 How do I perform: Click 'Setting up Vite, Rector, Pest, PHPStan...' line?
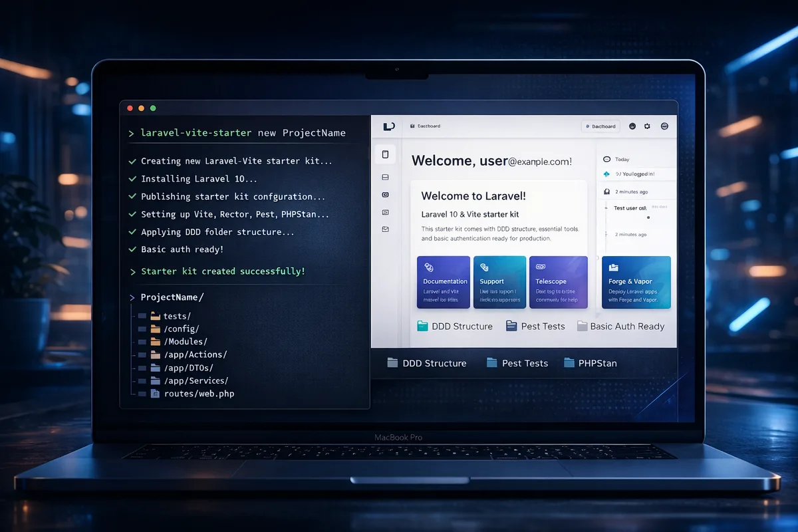coord(235,214)
